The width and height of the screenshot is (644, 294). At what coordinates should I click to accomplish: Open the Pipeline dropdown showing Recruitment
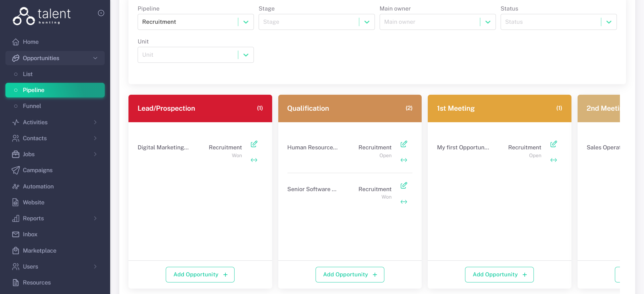pyautogui.click(x=196, y=22)
